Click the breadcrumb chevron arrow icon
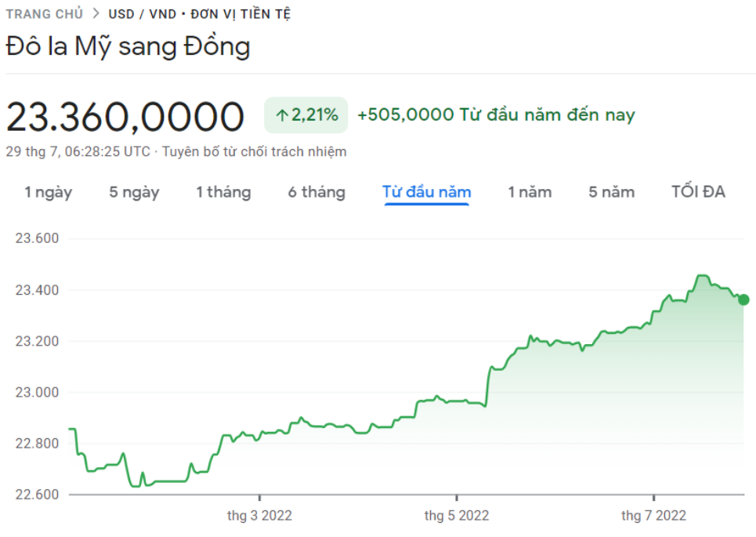 [x=96, y=13]
